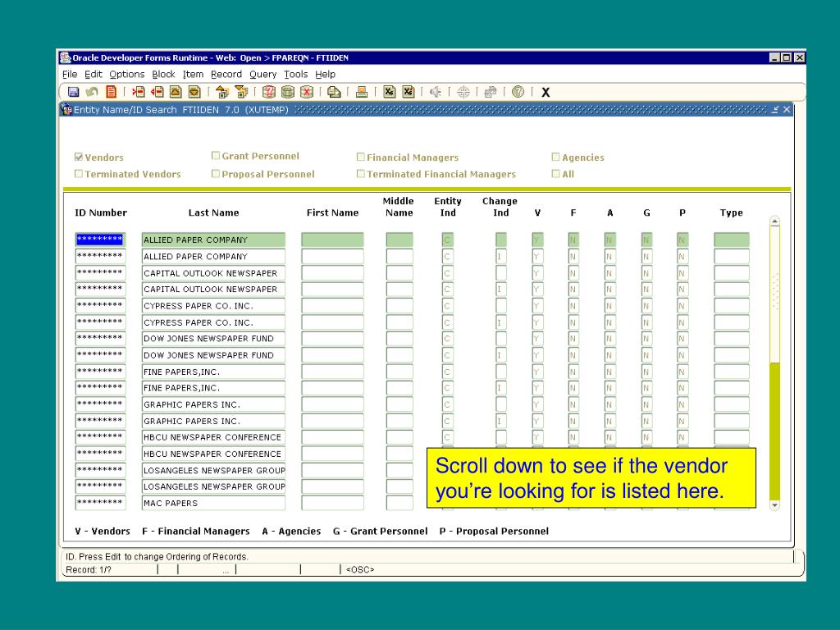Viewport: 840px width, 630px height.
Task: Close the Entity Name/ID Search inner window
Action: tap(787, 109)
